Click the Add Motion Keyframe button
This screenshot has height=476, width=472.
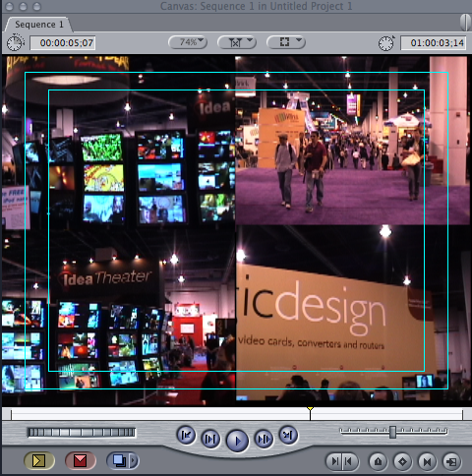(402, 461)
